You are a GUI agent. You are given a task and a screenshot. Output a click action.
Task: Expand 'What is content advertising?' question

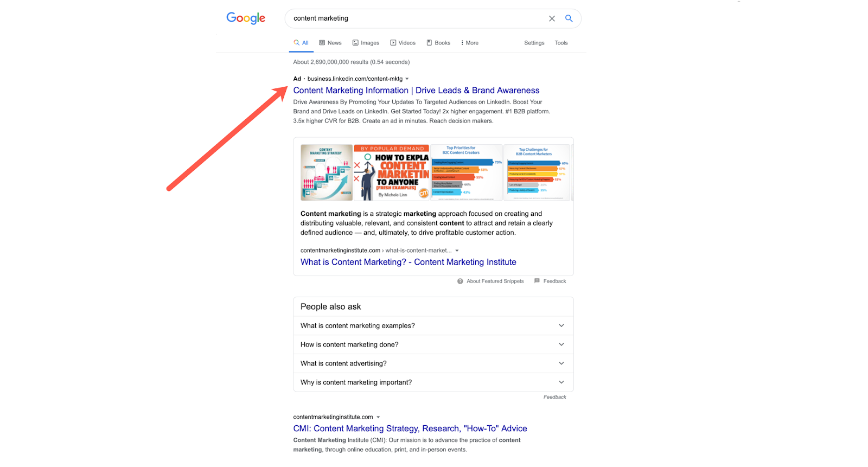[x=433, y=363]
